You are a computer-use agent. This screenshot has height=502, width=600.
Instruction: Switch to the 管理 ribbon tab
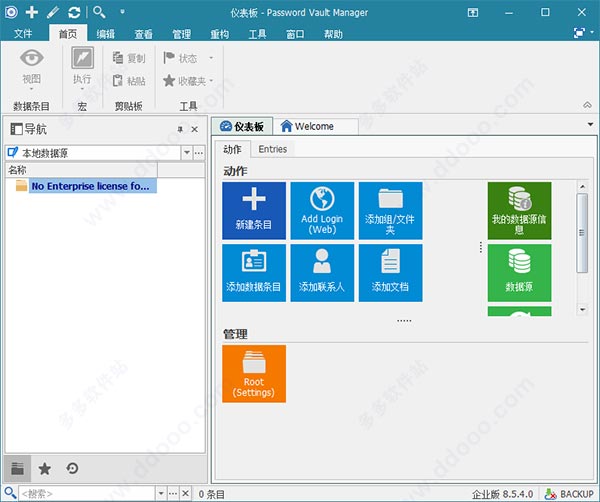(x=181, y=34)
